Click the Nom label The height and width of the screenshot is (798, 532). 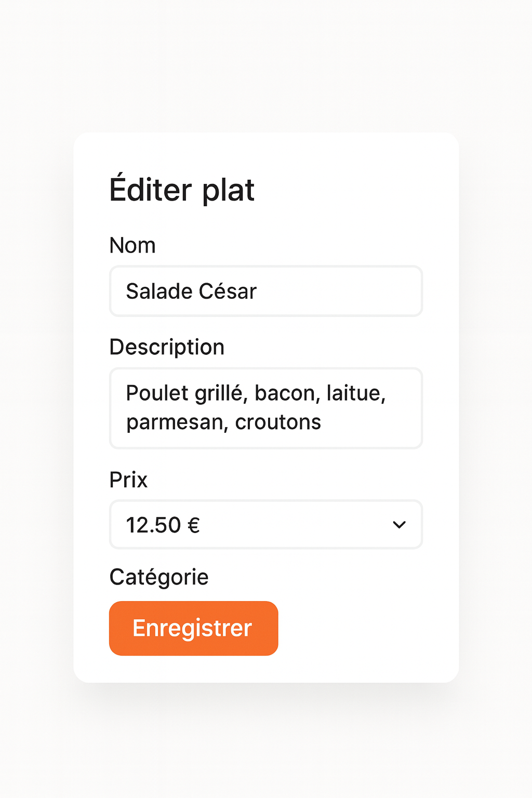pos(132,245)
